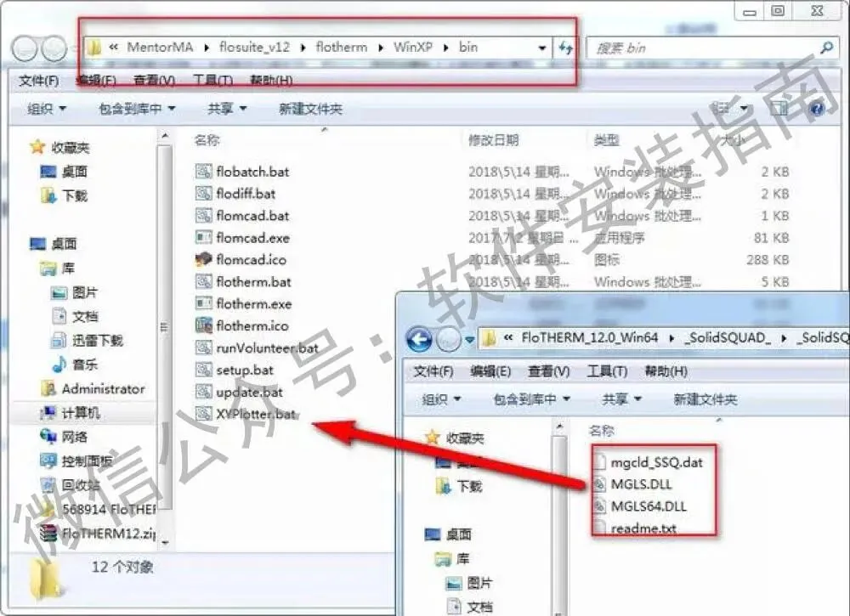The width and height of the screenshot is (850, 616).
Task: Open 包含到库中 dropdown in SolidSQUAD window
Action: tap(532, 399)
